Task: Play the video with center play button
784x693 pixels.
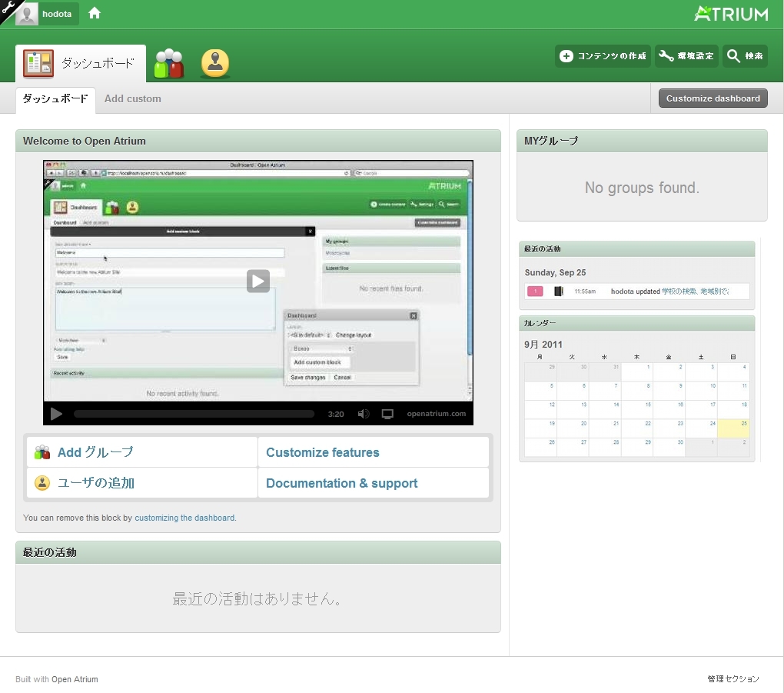Action: tap(258, 282)
